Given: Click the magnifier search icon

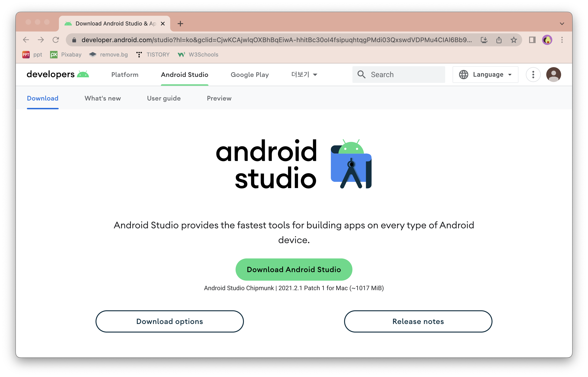Looking at the screenshot, I should coord(361,74).
